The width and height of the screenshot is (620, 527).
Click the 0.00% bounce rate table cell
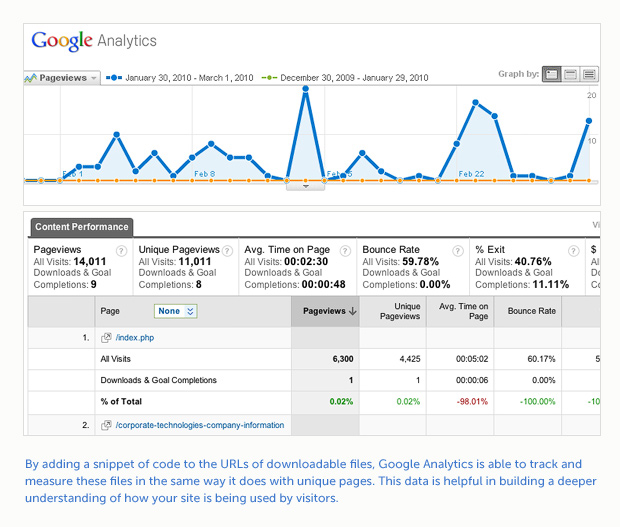544,380
